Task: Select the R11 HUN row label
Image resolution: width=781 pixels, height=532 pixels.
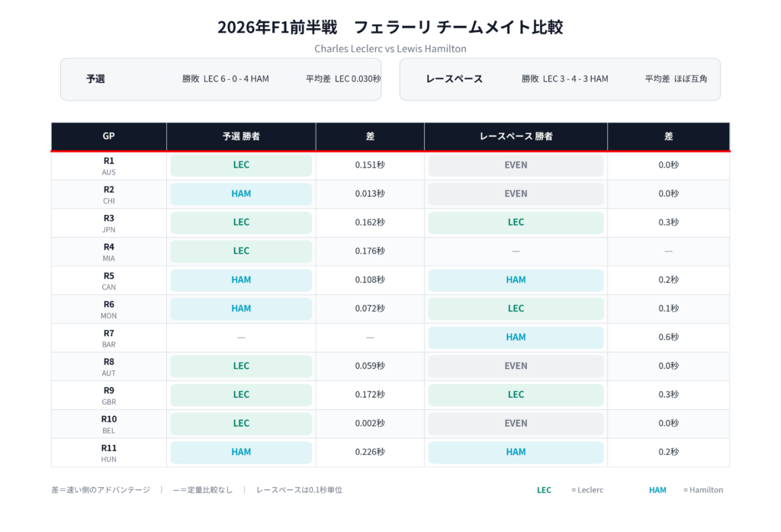Action: 108,453
